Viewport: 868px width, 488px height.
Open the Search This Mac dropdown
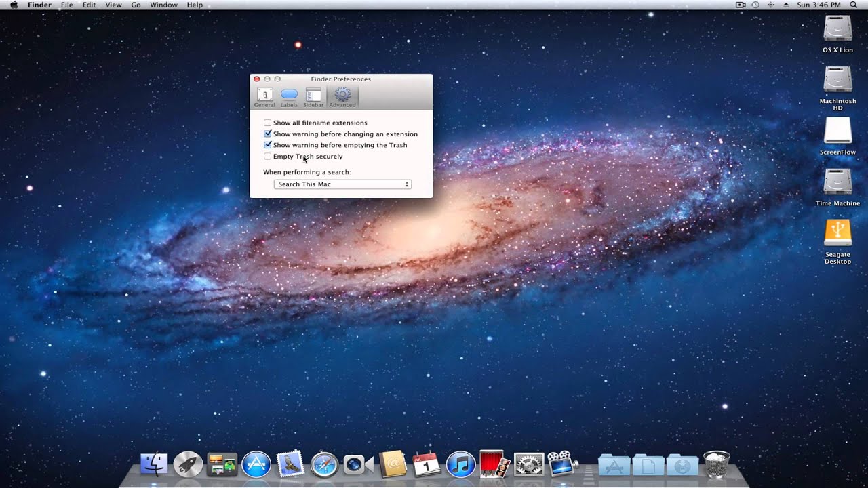tap(342, 184)
